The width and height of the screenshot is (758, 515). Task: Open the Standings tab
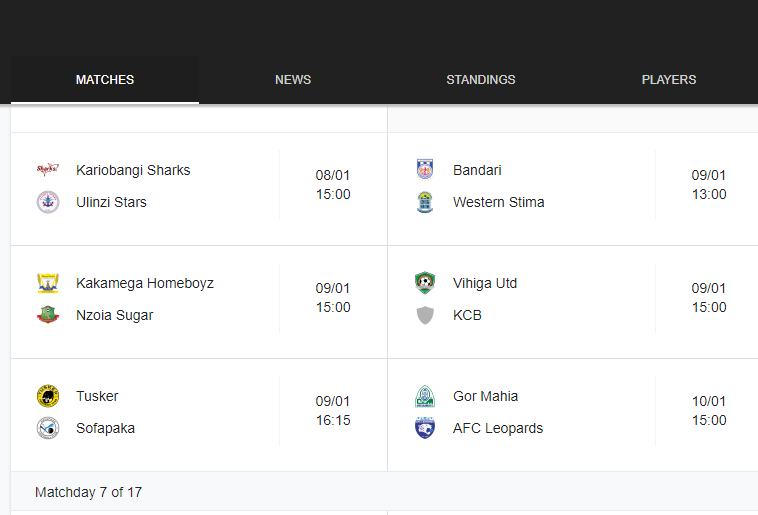[x=481, y=80]
